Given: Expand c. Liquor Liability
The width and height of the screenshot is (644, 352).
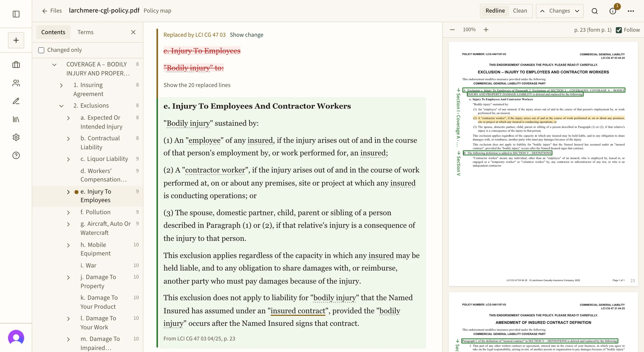Looking at the screenshot, I should 68,159.
